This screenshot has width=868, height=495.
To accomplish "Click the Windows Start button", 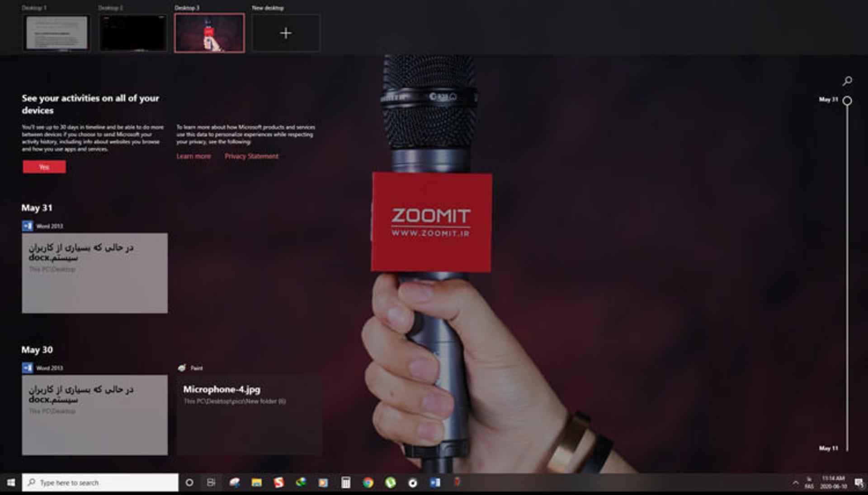I will pos(11,483).
